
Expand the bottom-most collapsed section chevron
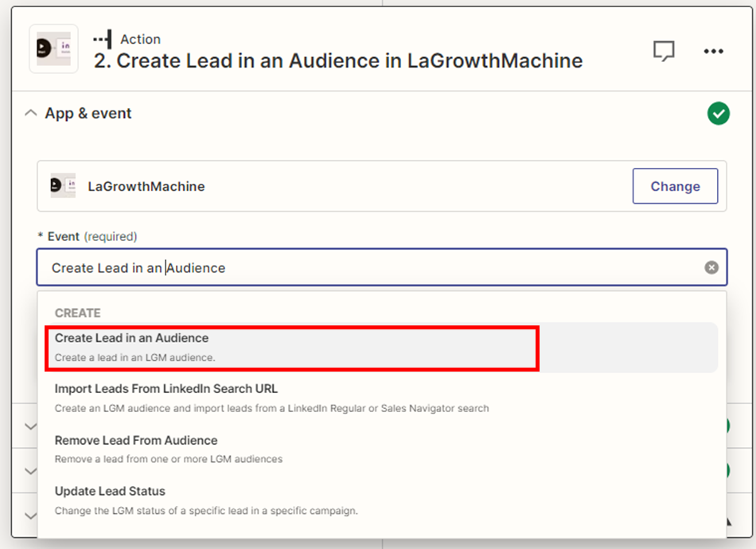(x=30, y=516)
